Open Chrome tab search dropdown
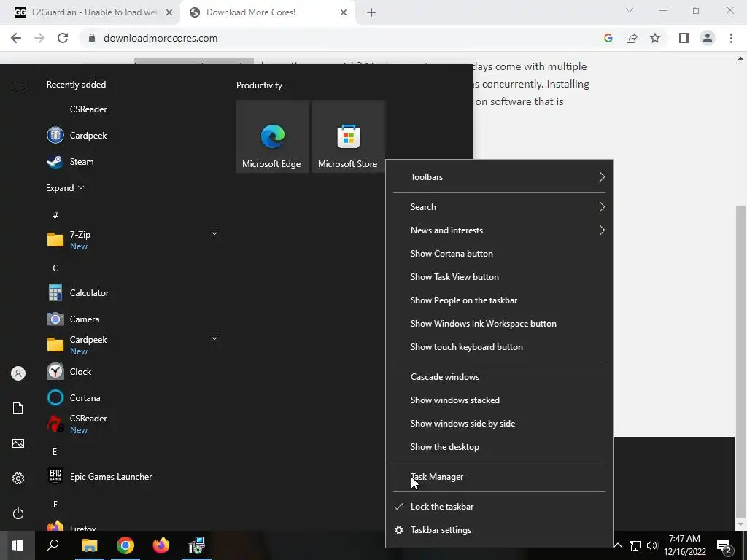 tap(630, 10)
